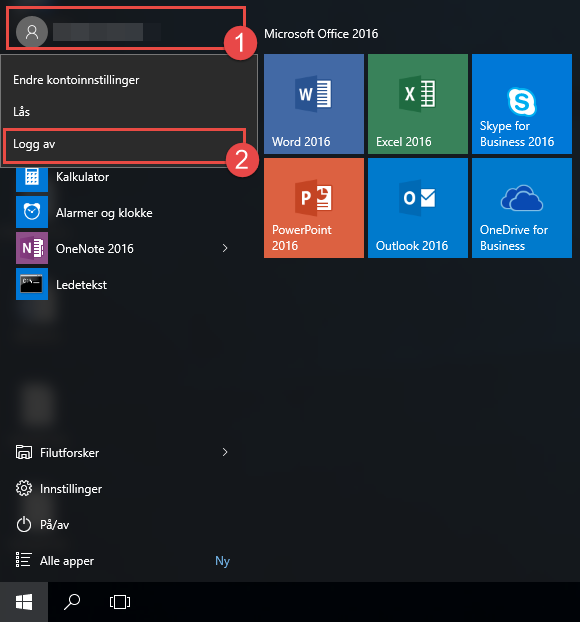Screen dimensions: 580x622
Task: Click the Filutforsker folder icon
Action: tap(24, 452)
